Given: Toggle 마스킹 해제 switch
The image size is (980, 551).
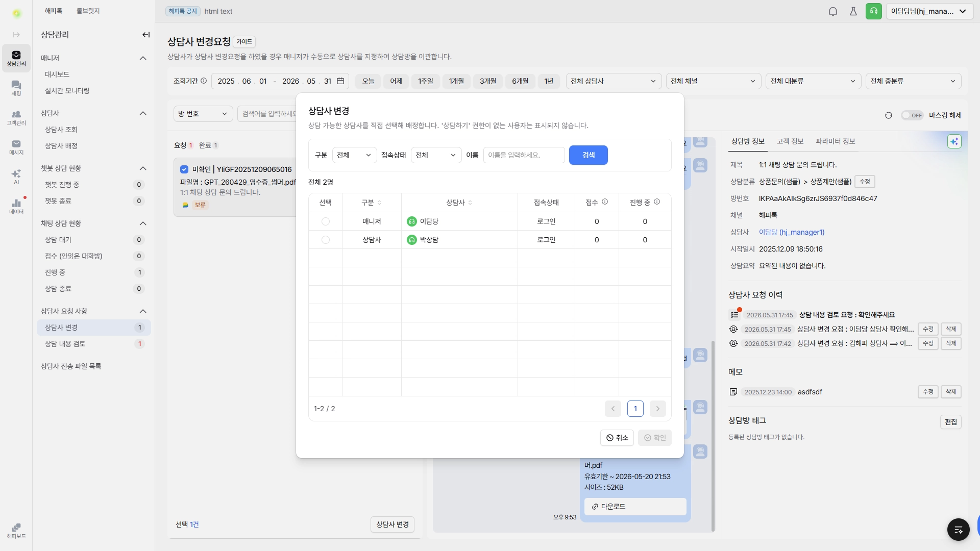Looking at the screenshot, I should point(913,115).
